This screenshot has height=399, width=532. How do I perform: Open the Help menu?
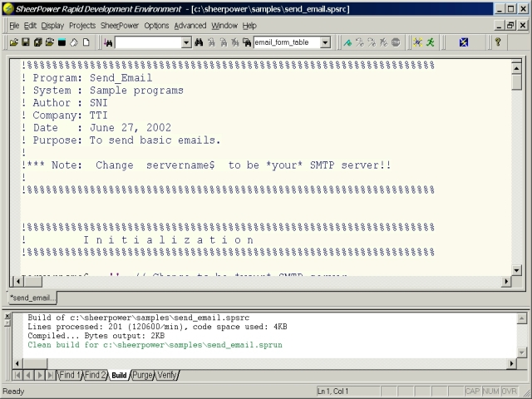[x=249, y=26]
